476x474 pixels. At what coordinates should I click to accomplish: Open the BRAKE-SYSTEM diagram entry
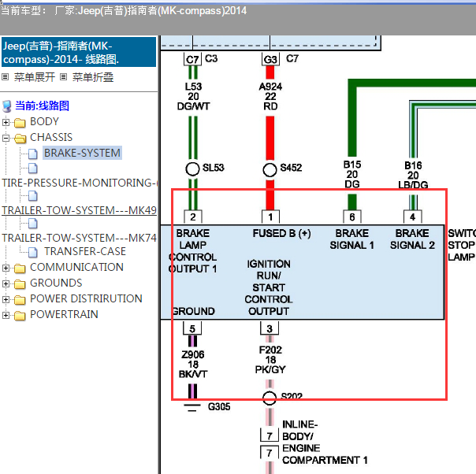[x=82, y=153]
